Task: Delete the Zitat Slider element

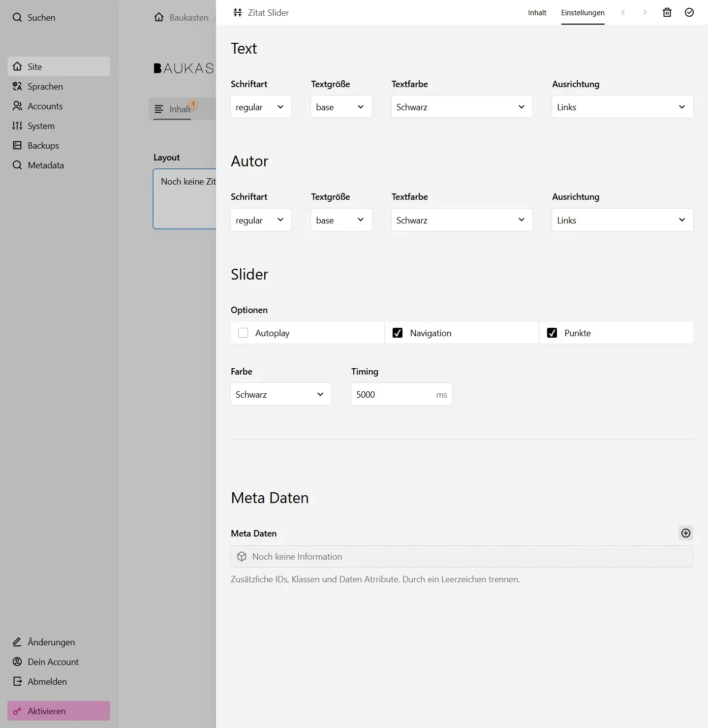Action: [x=667, y=12]
